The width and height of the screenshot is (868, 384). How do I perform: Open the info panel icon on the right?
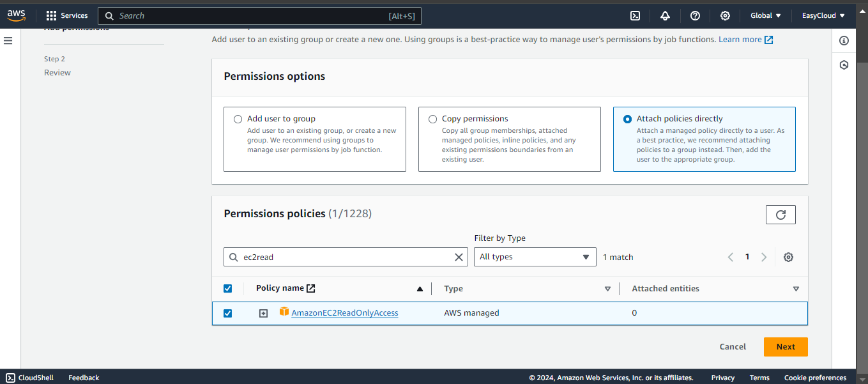pyautogui.click(x=844, y=41)
